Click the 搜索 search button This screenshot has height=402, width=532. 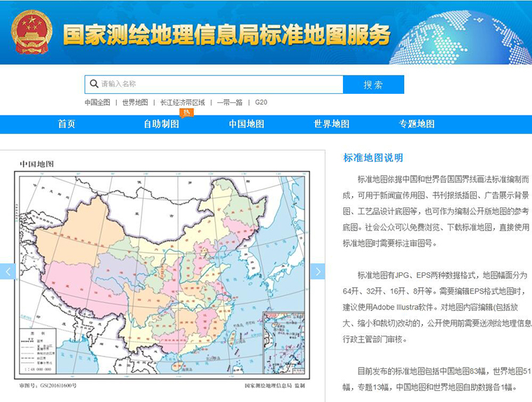373,85
